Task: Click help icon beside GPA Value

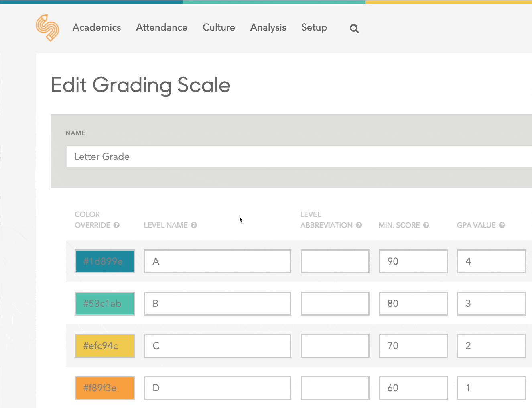Action: (x=502, y=225)
